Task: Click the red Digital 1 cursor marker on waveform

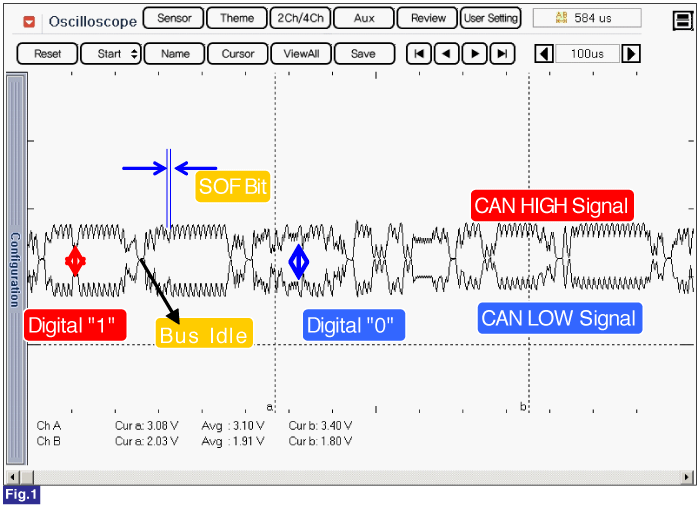Action: pos(75,261)
